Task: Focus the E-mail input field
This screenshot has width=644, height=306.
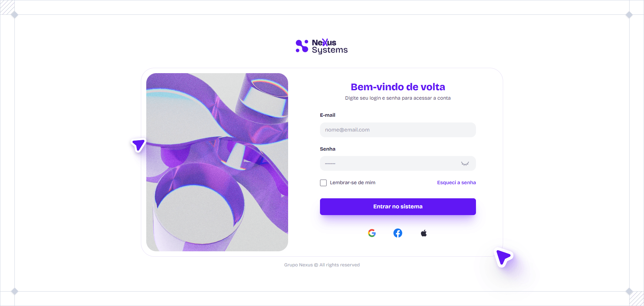Action: [x=398, y=130]
